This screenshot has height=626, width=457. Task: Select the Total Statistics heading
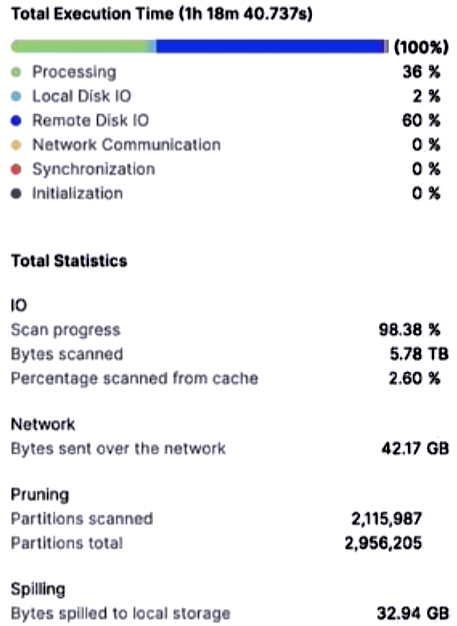69,261
